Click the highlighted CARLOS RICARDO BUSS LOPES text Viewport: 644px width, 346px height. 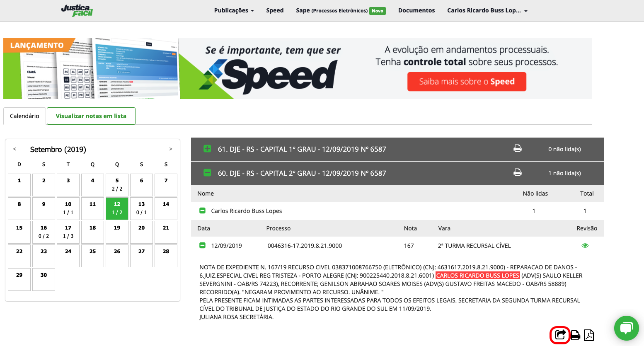(x=478, y=276)
